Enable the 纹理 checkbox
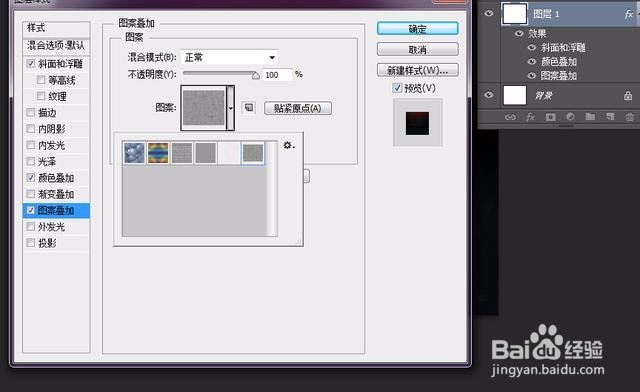This screenshot has height=392, width=640. pyautogui.click(x=41, y=96)
